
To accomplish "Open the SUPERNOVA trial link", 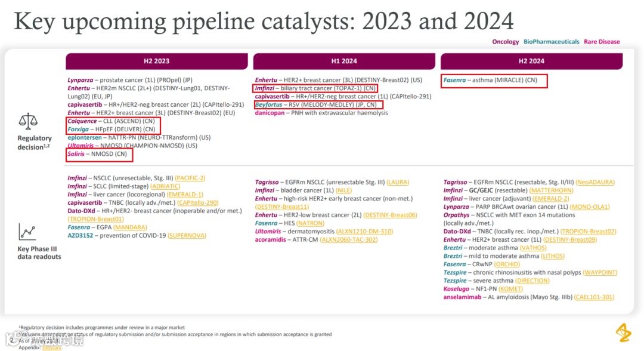I will coord(187,236).
